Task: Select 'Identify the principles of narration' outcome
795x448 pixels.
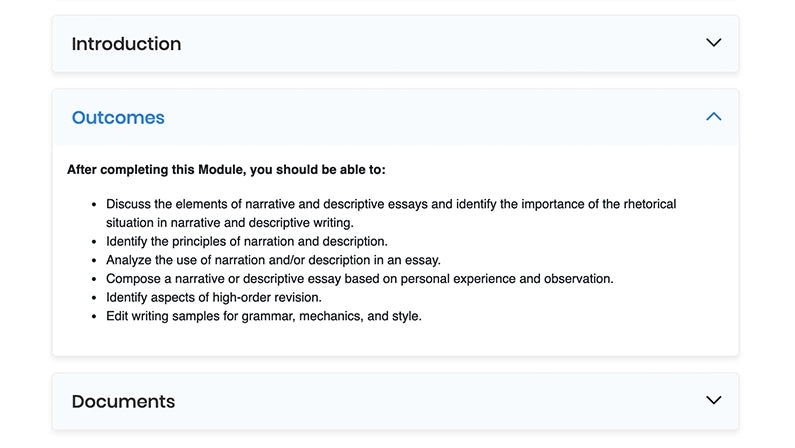Action: click(x=246, y=241)
